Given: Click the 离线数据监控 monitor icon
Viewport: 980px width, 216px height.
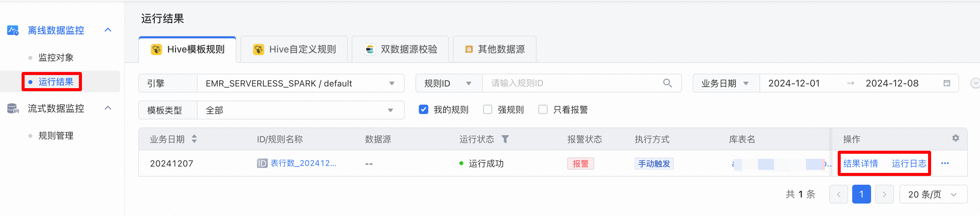Looking at the screenshot, I should 13,30.
